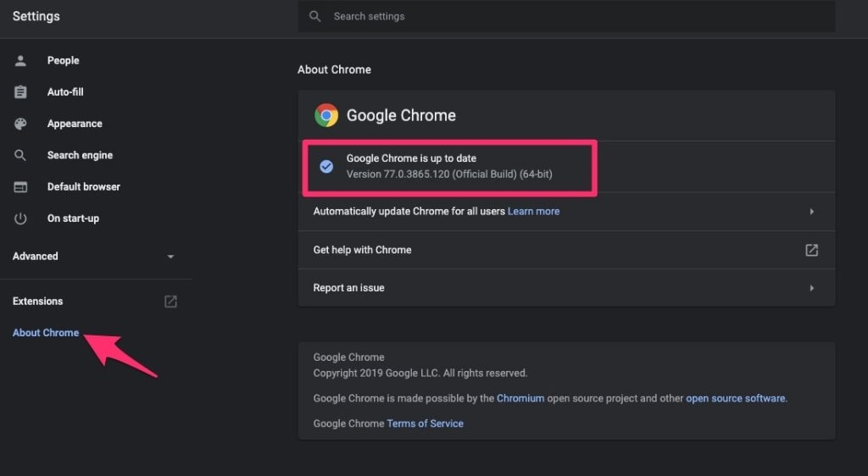This screenshot has width=868, height=476.
Task: Focus the Search settings field
Action: (x=566, y=17)
